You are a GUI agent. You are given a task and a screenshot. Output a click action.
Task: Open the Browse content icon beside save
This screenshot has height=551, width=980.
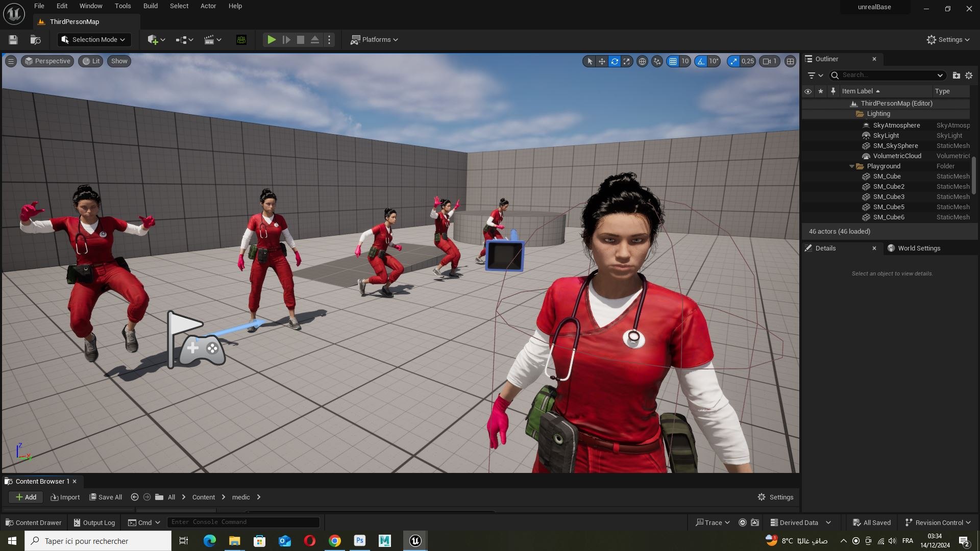point(35,40)
